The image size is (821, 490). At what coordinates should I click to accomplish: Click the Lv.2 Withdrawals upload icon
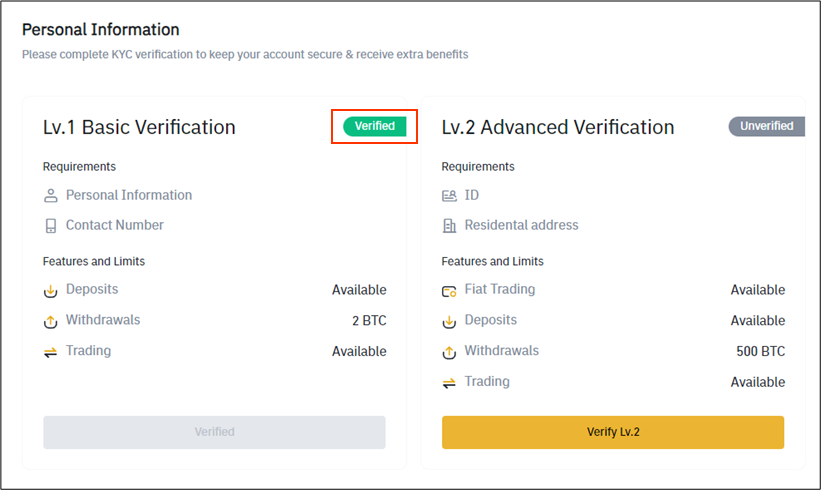(449, 352)
